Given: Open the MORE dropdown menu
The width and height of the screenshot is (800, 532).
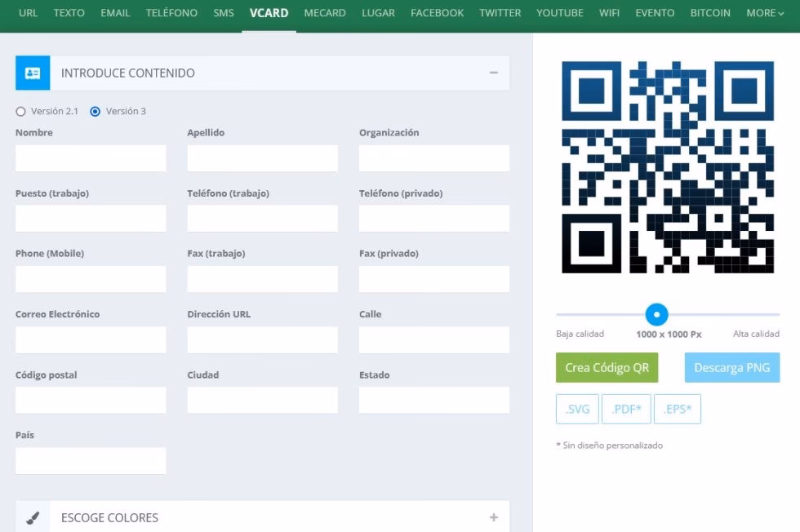Looking at the screenshot, I should point(765,13).
